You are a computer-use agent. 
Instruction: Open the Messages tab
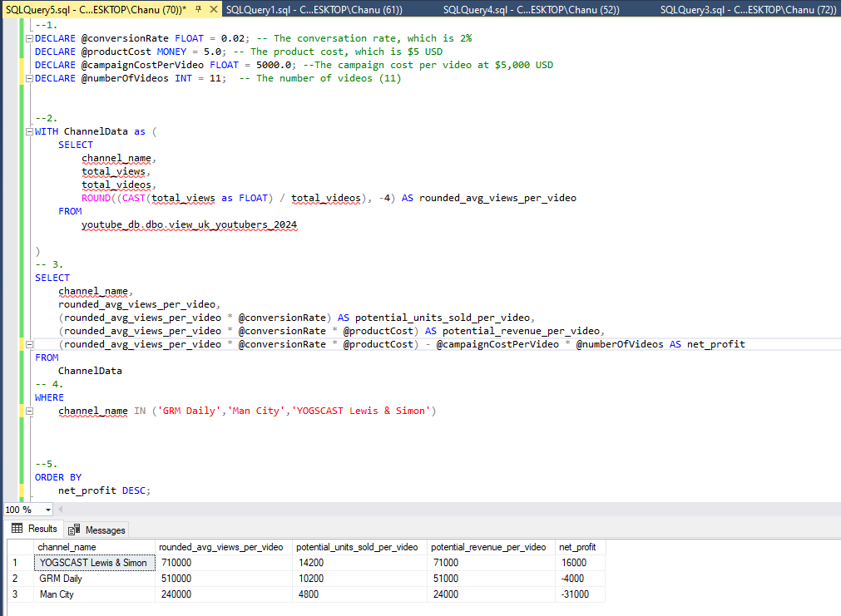pos(97,530)
